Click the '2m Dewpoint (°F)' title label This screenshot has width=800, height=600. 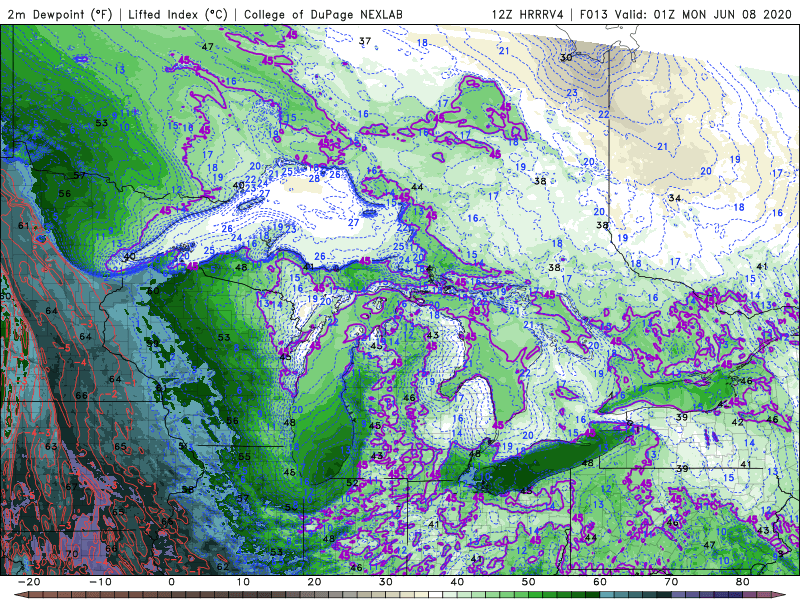pos(59,14)
